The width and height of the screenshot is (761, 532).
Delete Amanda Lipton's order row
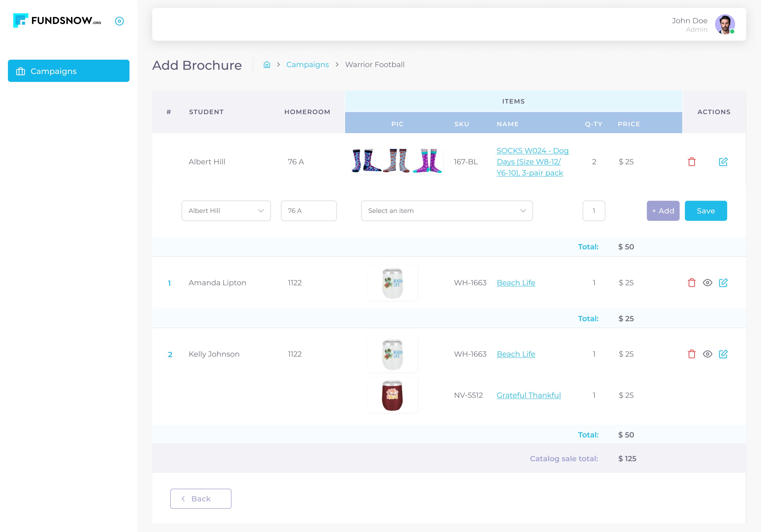coord(692,283)
